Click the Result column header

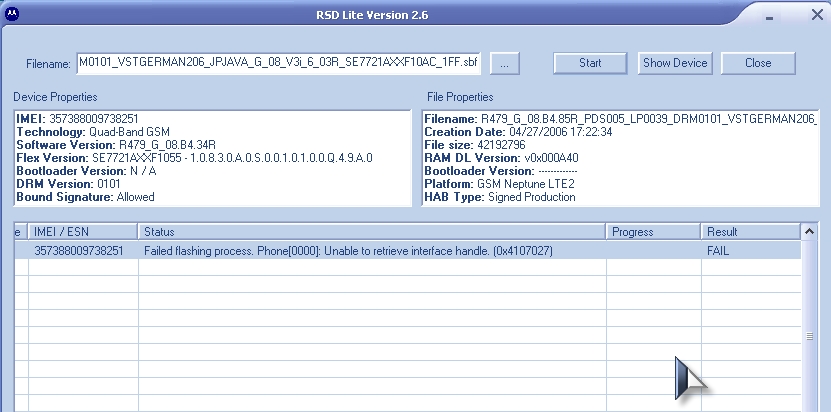[x=750, y=232]
